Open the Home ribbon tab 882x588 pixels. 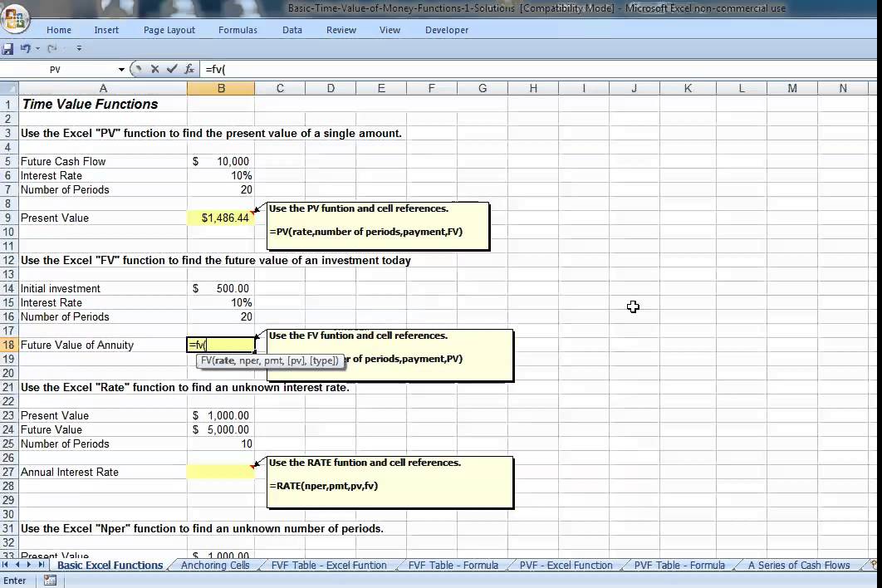59,30
